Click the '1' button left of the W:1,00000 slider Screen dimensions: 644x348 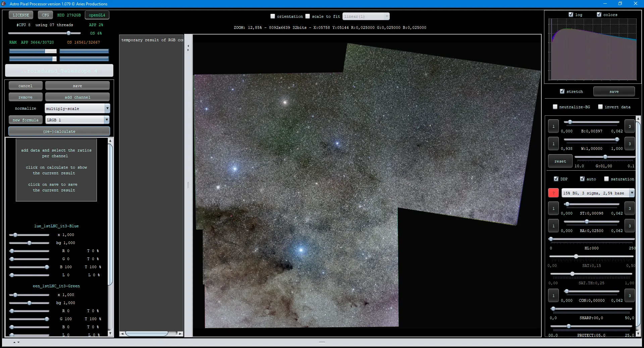pos(553,144)
